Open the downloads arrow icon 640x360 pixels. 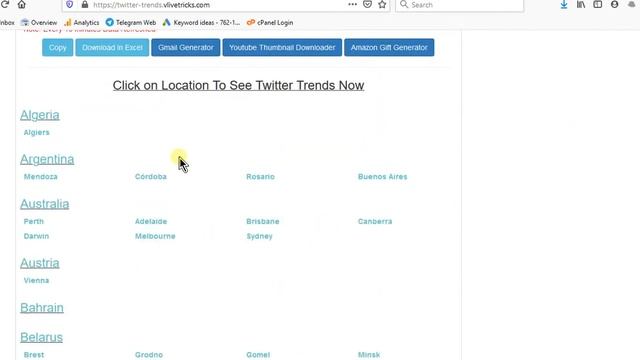click(x=564, y=4)
